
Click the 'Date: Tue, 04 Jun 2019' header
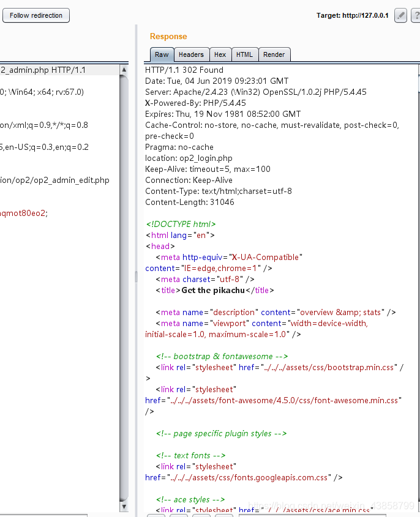217,81
